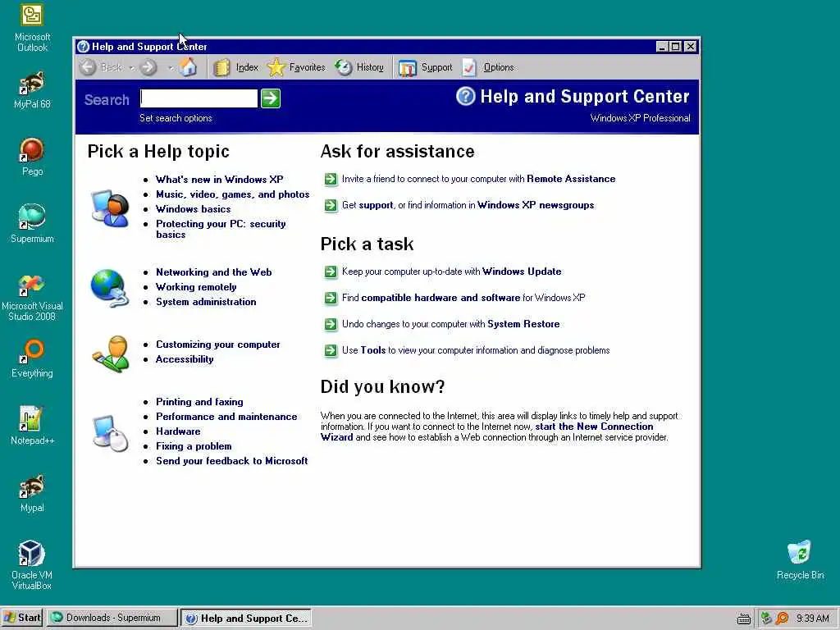Click green arrow beside Use Tools task
840x630 pixels.
point(331,350)
